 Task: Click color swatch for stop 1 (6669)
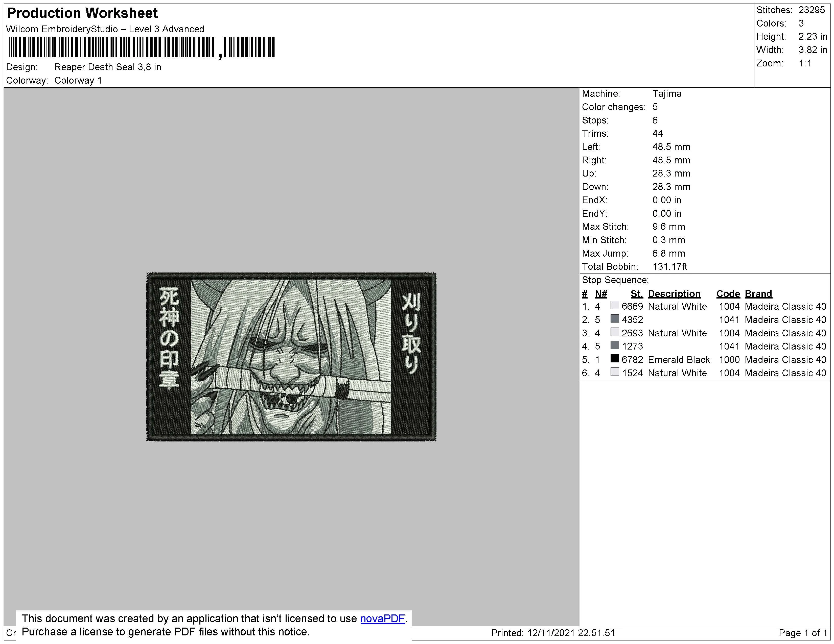pos(614,305)
